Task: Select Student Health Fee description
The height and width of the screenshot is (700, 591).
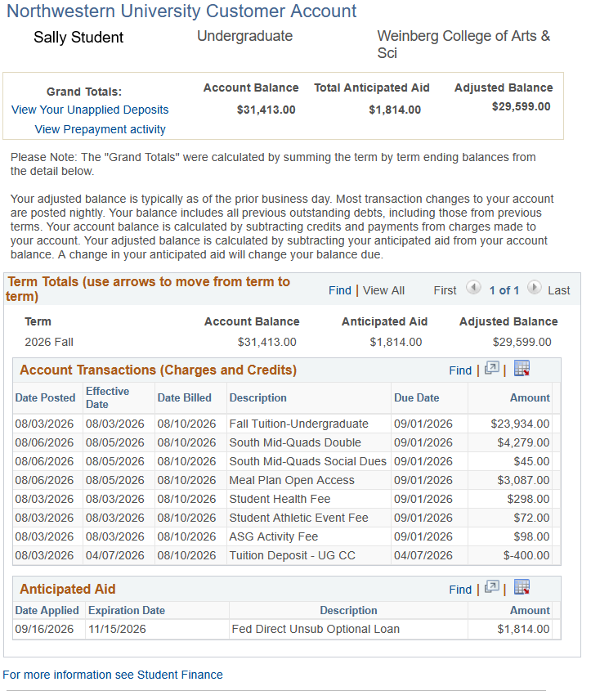Action: point(280,499)
